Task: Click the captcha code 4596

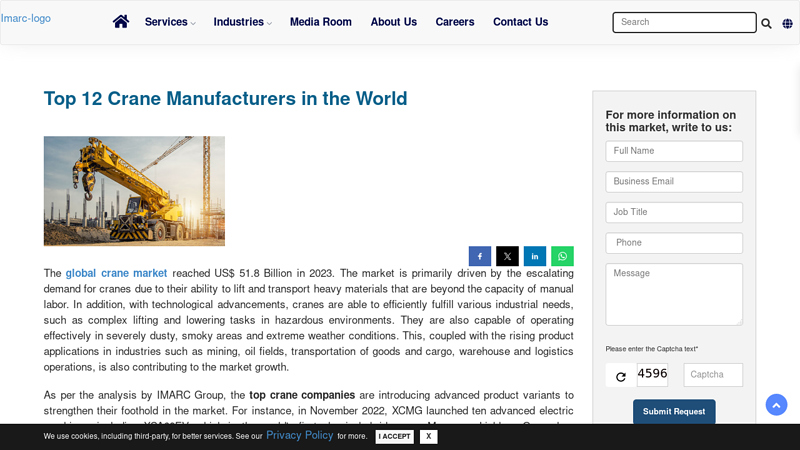Action: pos(652,374)
